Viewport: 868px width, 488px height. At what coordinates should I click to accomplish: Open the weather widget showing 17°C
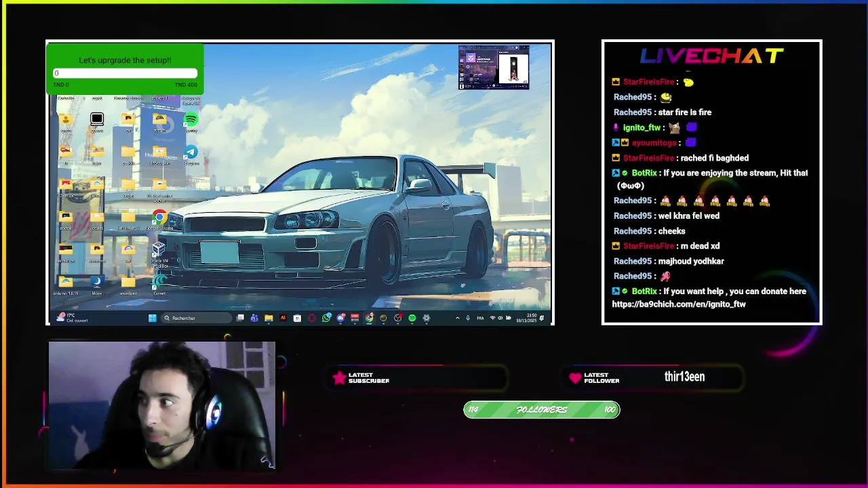click(73, 318)
